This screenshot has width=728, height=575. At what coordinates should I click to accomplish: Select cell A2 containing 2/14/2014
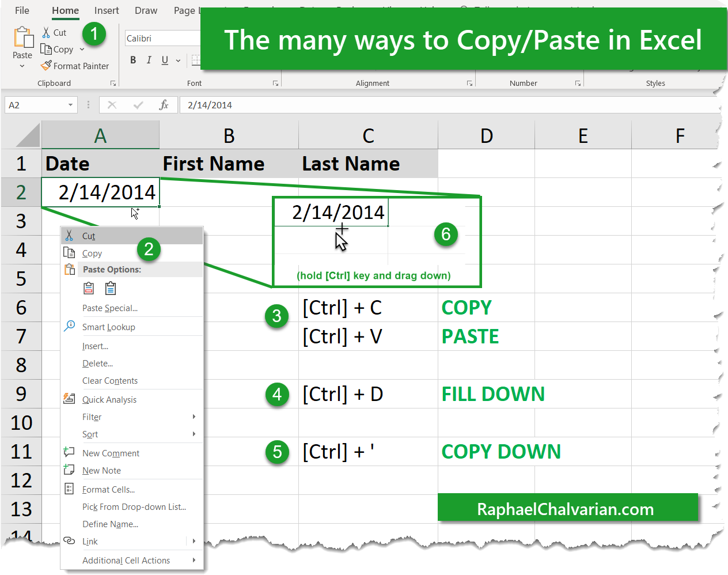pyautogui.click(x=100, y=192)
